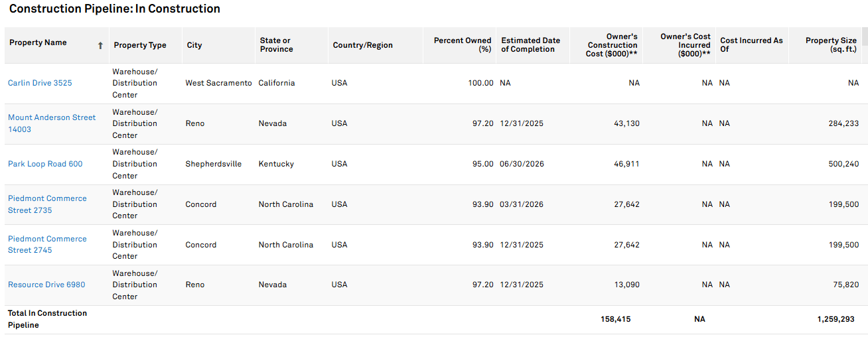Select the total property size 1,259,293 cell
Screen dimensions: 868x339
(837, 319)
